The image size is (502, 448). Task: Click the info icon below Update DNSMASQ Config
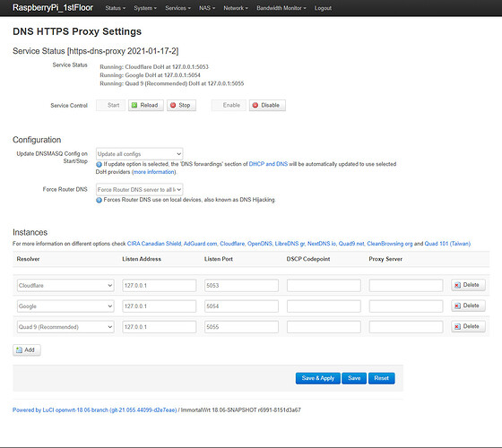[99, 165]
